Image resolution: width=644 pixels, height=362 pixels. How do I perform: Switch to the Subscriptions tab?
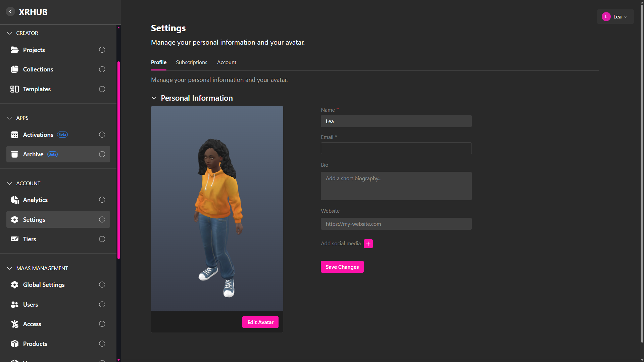pyautogui.click(x=191, y=62)
